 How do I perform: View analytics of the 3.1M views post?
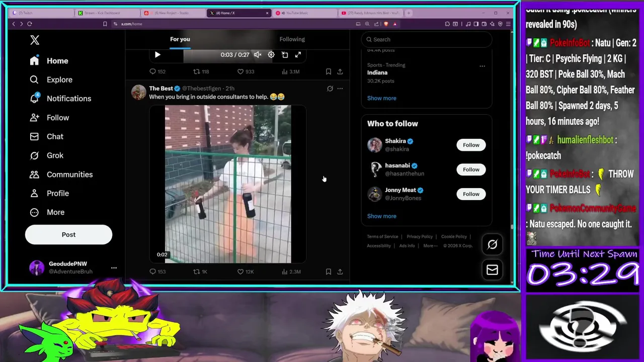pos(290,71)
